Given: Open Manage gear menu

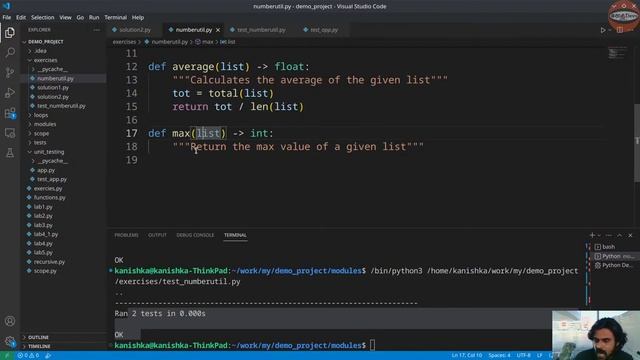Looking at the screenshot, I should pos(10,341).
